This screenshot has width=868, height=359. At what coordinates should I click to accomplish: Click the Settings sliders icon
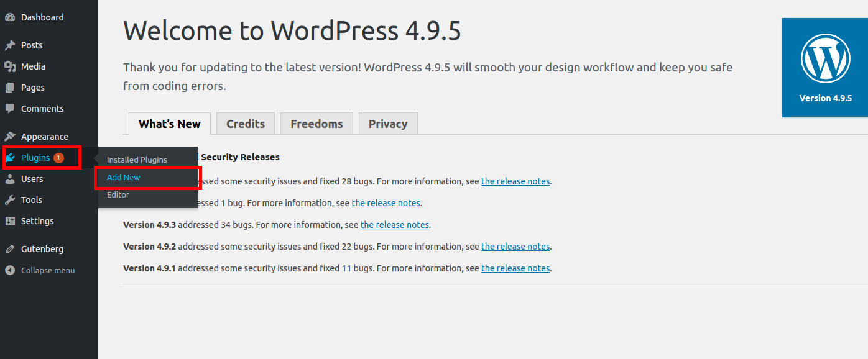point(10,221)
